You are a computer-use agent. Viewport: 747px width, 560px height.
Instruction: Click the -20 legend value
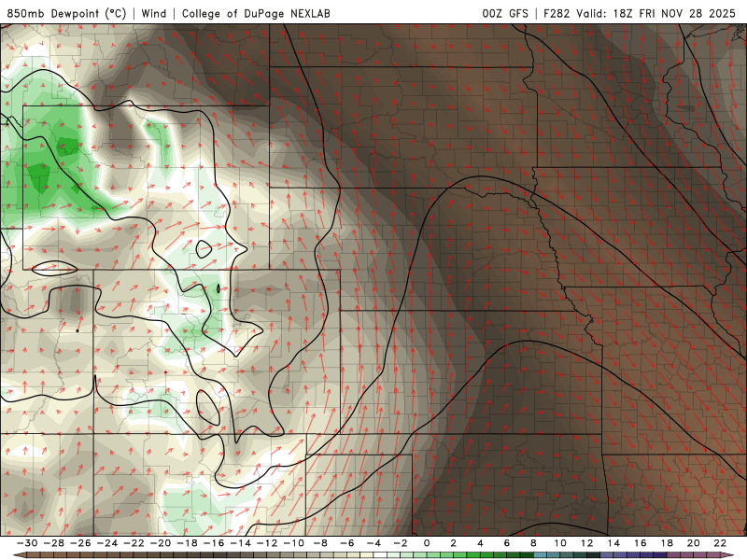pyautogui.click(x=160, y=543)
